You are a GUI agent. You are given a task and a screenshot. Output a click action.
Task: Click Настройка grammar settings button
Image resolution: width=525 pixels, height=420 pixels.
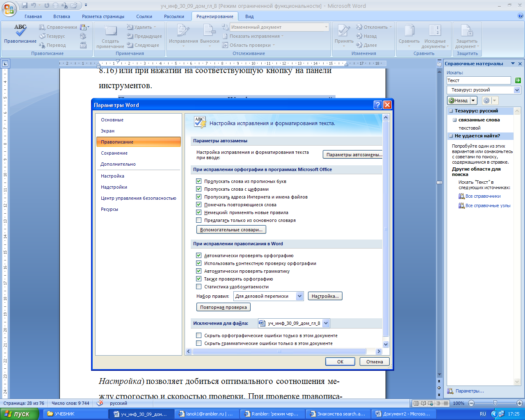point(325,296)
